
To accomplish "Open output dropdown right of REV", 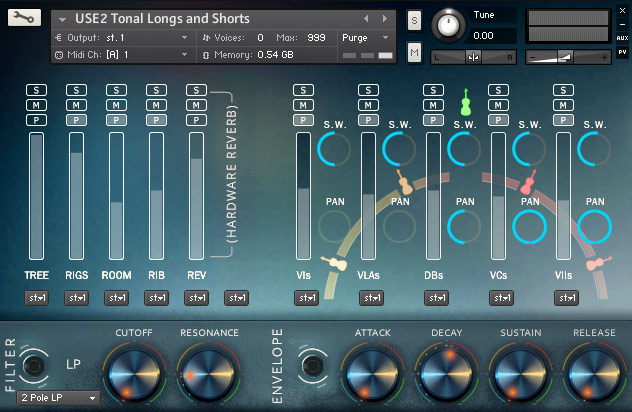I will pos(237,298).
